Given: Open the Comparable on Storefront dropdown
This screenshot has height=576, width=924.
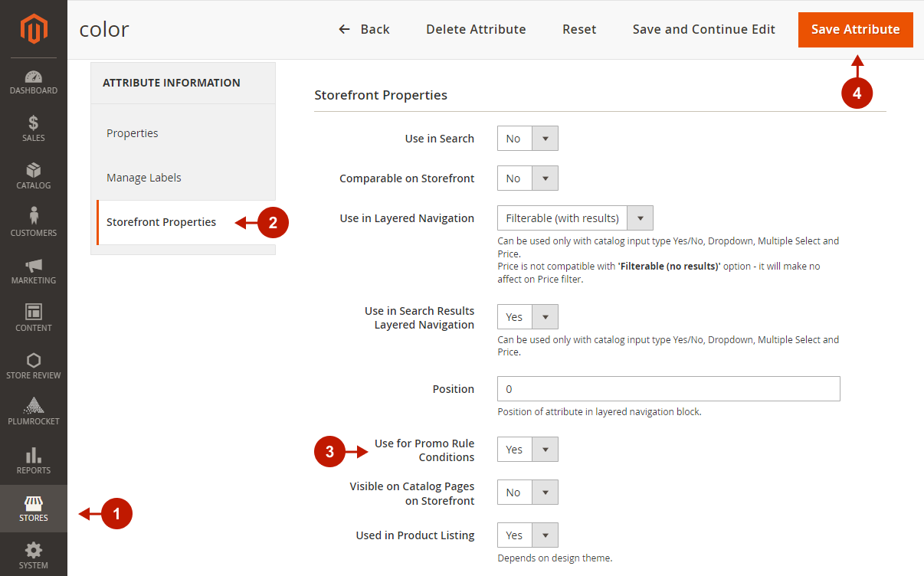Looking at the screenshot, I should coord(528,178).
